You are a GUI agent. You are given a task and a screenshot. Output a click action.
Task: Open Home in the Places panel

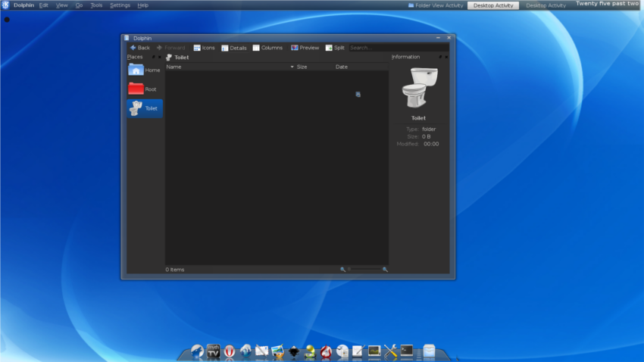pyautogui.click(x=144, y=70)
